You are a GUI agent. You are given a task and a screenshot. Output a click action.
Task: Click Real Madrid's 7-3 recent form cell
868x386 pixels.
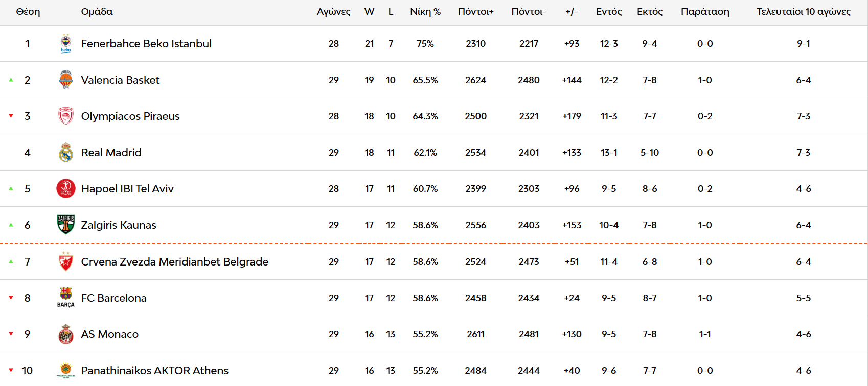point(804,153)
